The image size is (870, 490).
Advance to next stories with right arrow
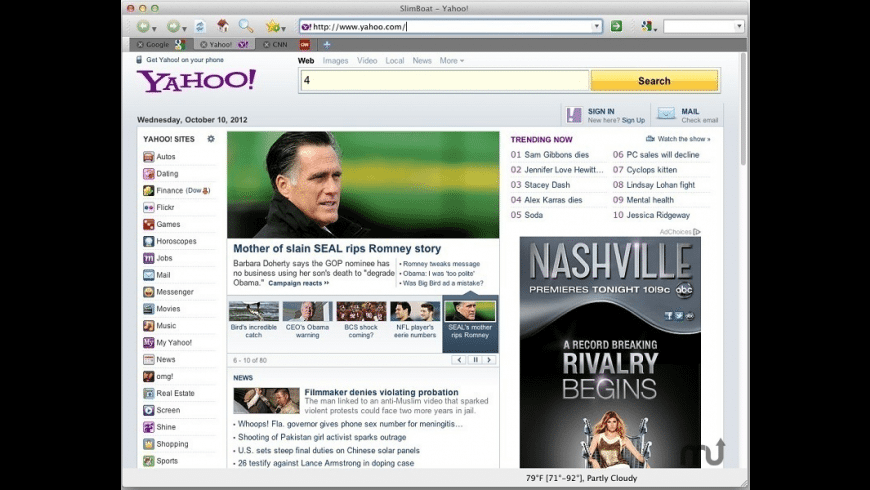[489, 360]
